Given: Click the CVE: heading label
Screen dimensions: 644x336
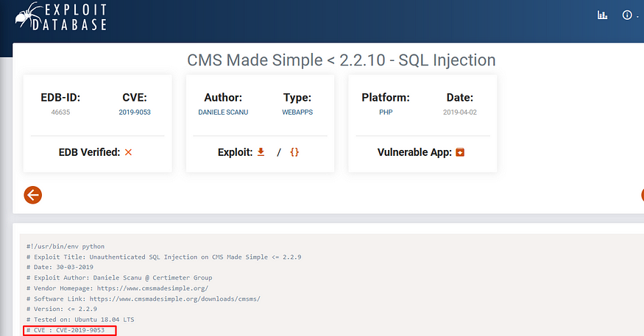Looking at the screenshot, I should coord(135,98).
